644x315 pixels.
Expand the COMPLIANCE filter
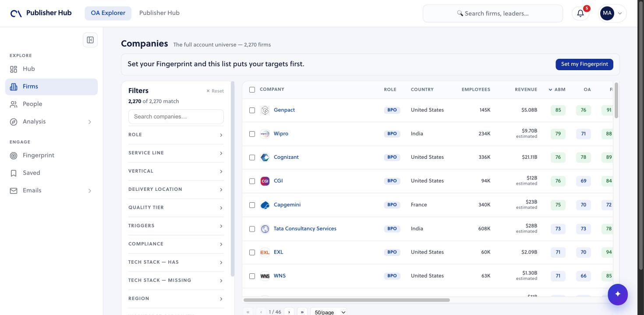tap(176, 244)
